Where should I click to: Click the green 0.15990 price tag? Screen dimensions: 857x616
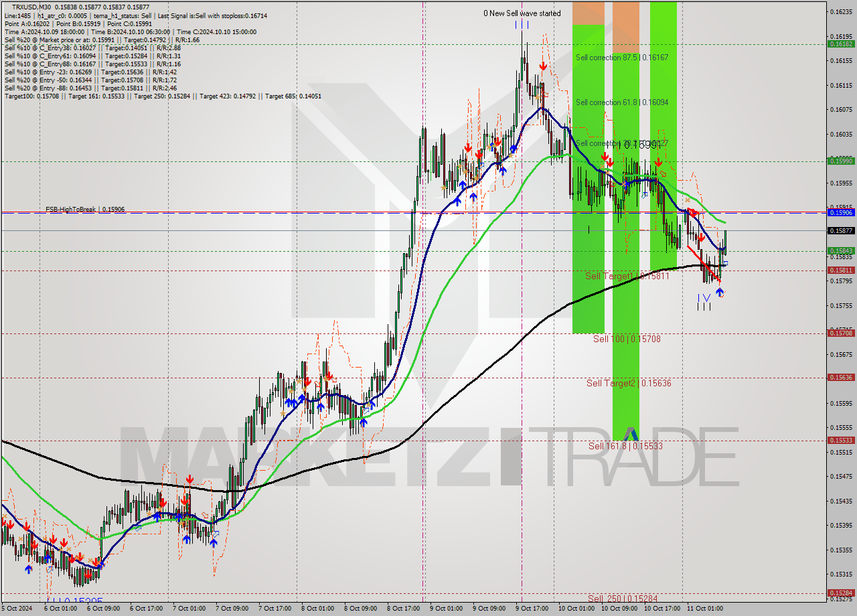841,161
